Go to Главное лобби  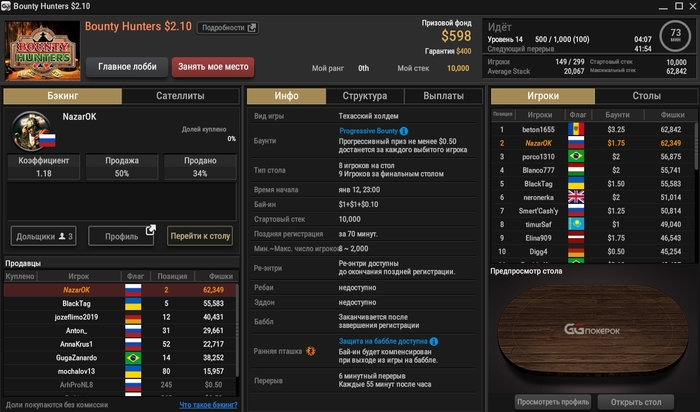click(127, 67)
